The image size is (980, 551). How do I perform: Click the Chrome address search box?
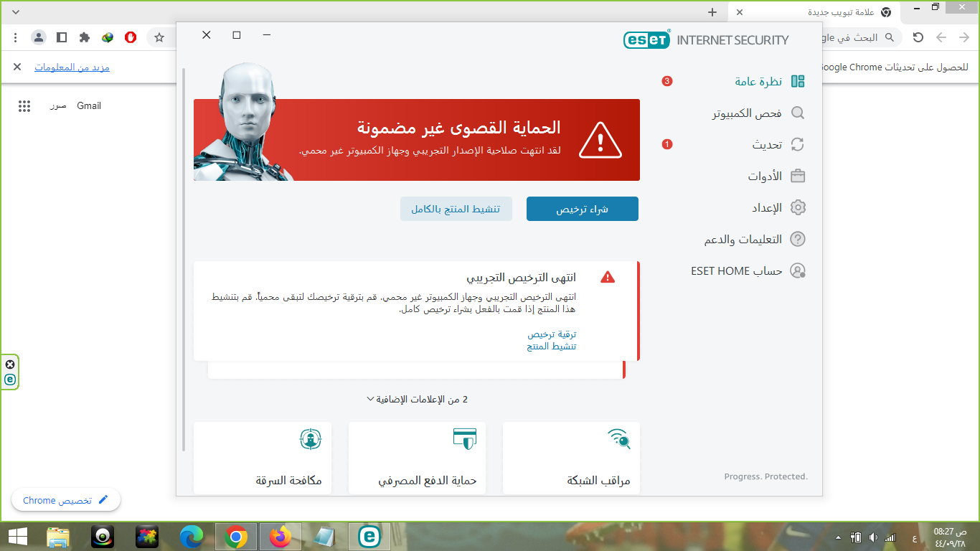click(860, 37)
